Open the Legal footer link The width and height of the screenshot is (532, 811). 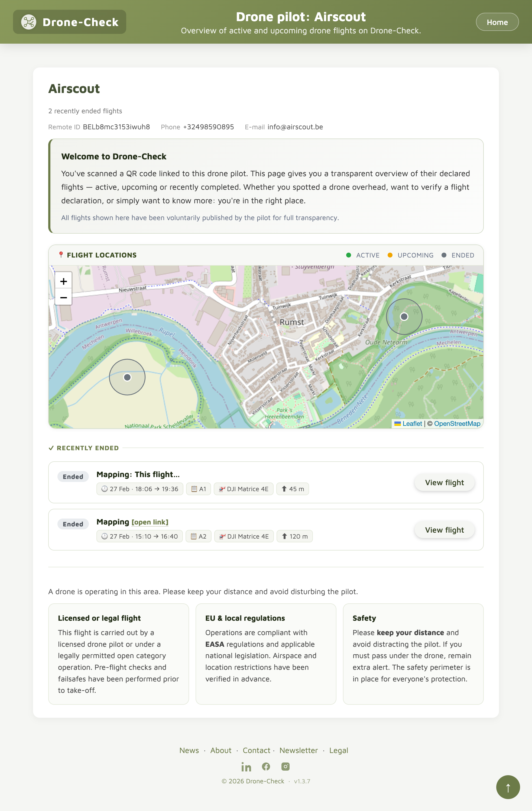click(x=338, y=750)
